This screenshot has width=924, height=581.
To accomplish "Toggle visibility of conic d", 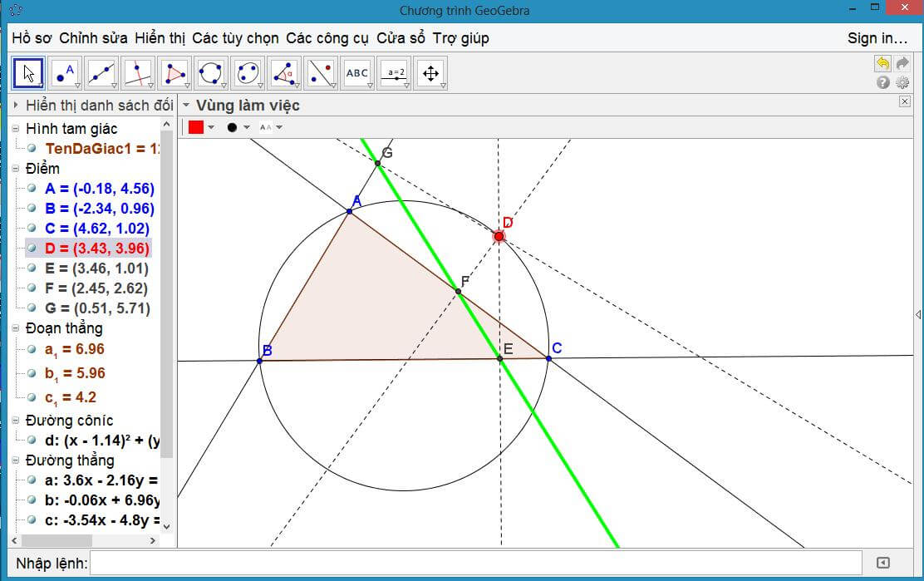I will (x=32, y=440).
